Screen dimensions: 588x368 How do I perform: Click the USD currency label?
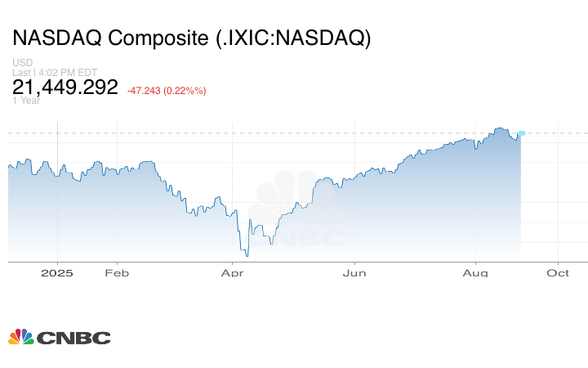coord(22,63)
